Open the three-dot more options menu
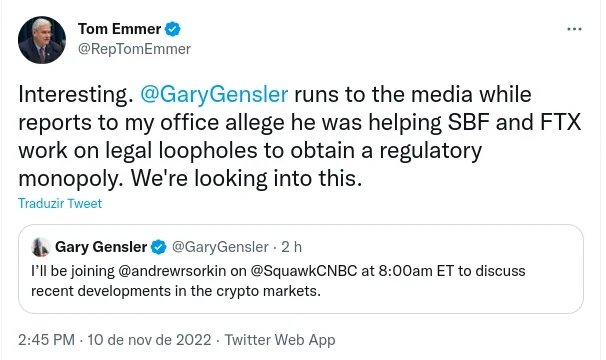Viewport: 606px width, 360px height. click(574, 29)
